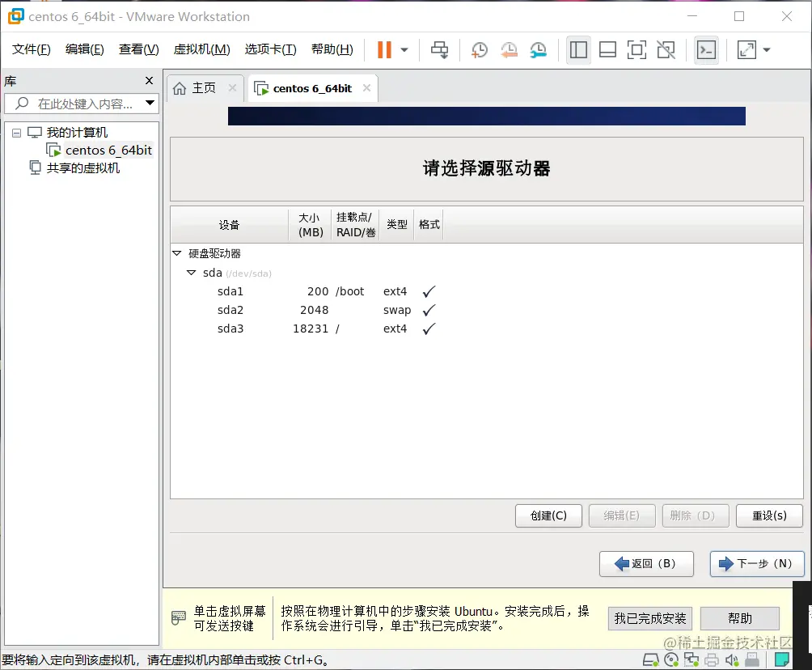The image size is (812, 670).
Task: Open the power options dropdown beside pause
Action: pyautogui.click(x=404, y=49)
